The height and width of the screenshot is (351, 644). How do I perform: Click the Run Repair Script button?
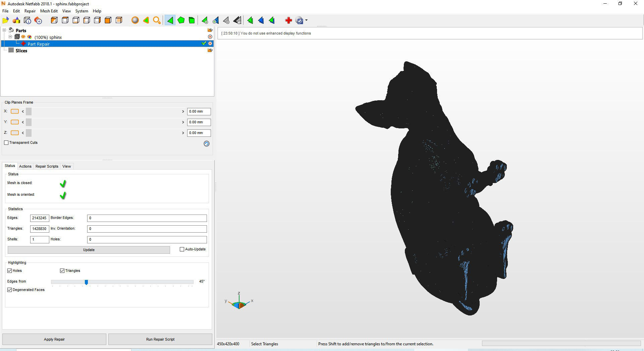(x=160, y=339)
